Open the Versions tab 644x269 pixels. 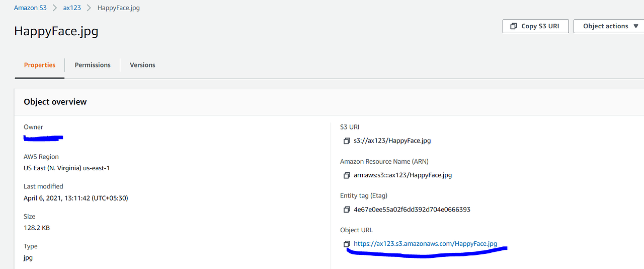(142, 65)
